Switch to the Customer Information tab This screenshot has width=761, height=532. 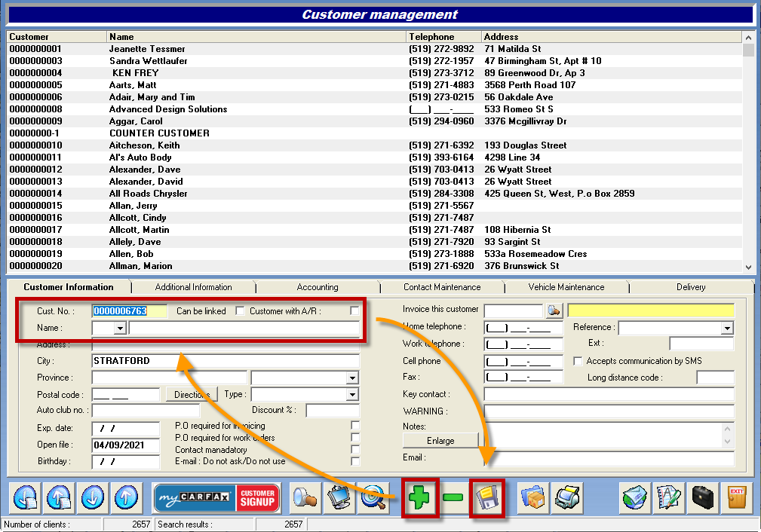coord(69,287)
